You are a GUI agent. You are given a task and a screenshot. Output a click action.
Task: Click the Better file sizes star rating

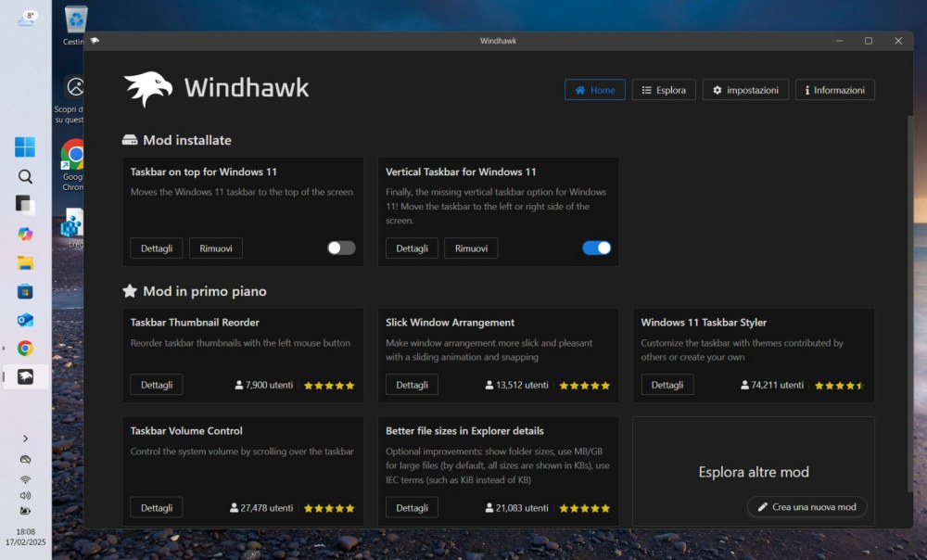[x=585, y=509]
